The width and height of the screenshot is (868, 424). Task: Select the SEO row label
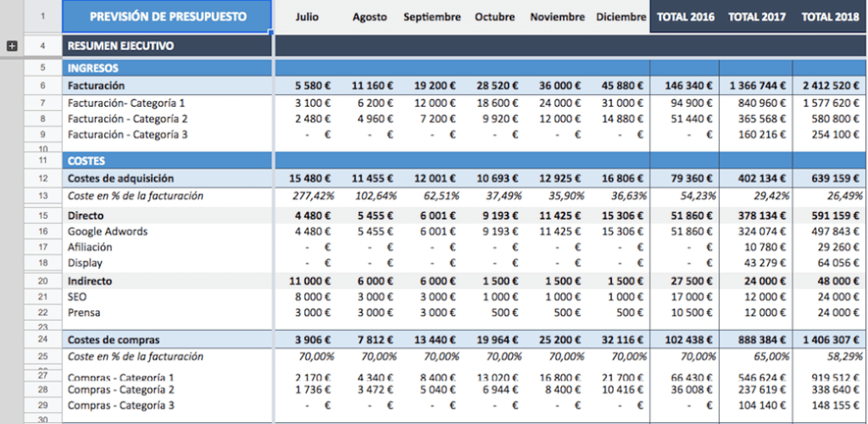[x=77, y=298]
